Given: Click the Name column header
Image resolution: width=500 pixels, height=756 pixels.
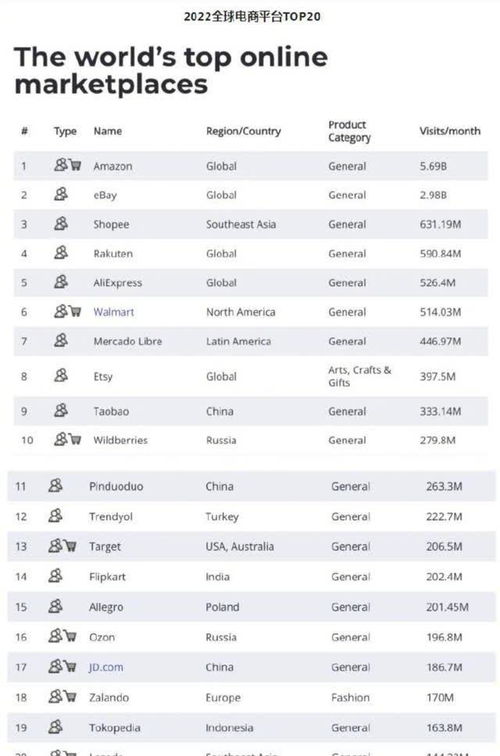Looking at the screenshot, I should point(108,131).
